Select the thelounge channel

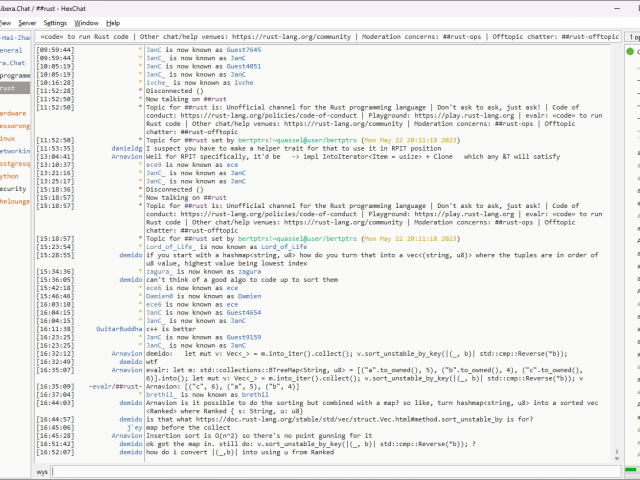[14, 200]
